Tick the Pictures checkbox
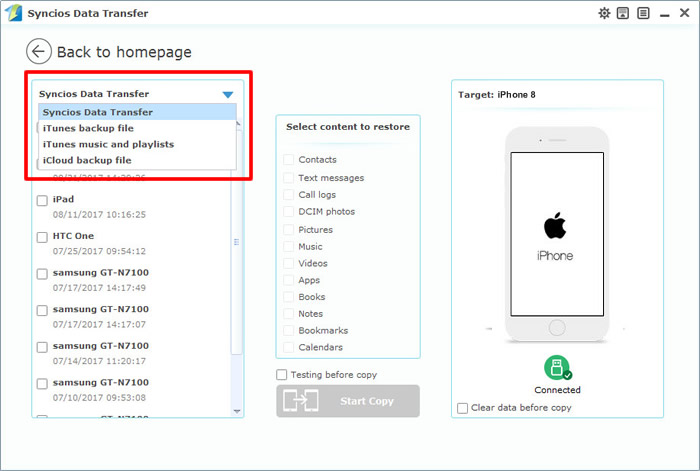The width and height of the screenshot is (700, 471). pos(289,229)
